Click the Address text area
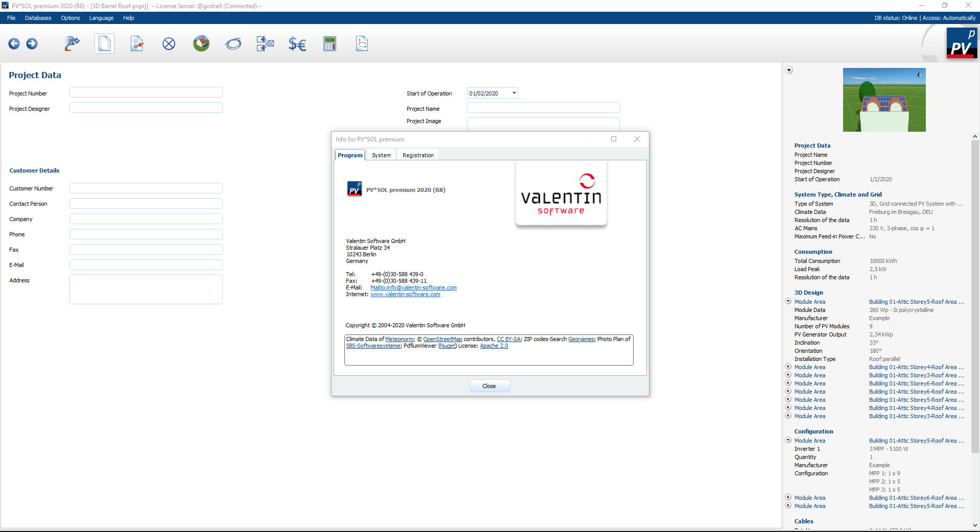The width and height of the screenshot is (980, 532). click(x=146, y=289)
